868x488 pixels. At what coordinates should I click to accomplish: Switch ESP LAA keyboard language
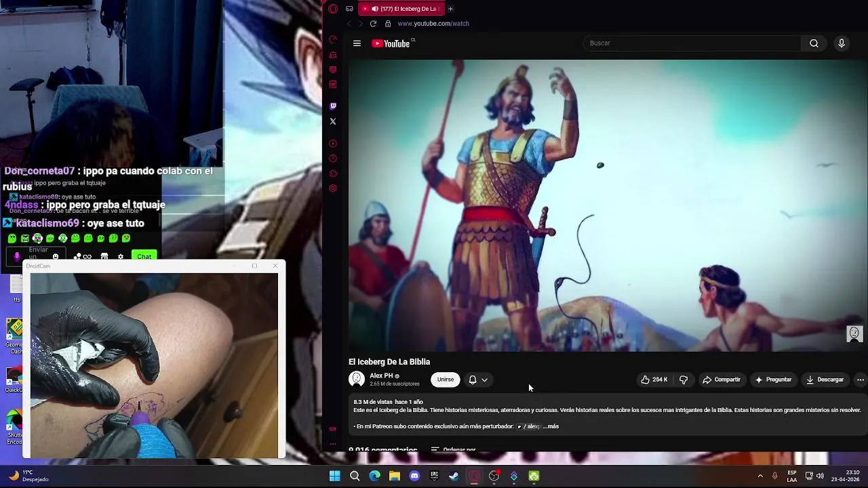coord(792,476)
